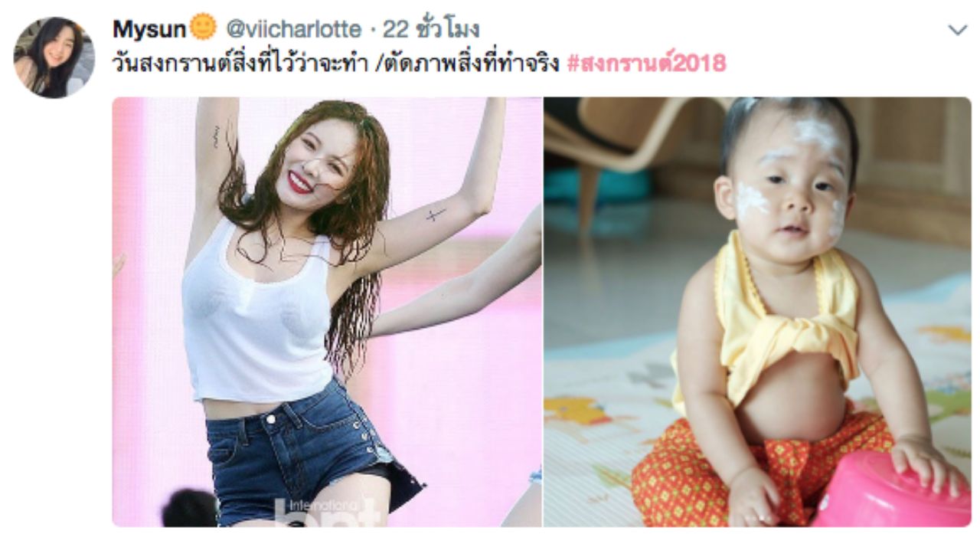Click the Mysun display name
This screenshot has height=534, width=980.
(149, 30)
